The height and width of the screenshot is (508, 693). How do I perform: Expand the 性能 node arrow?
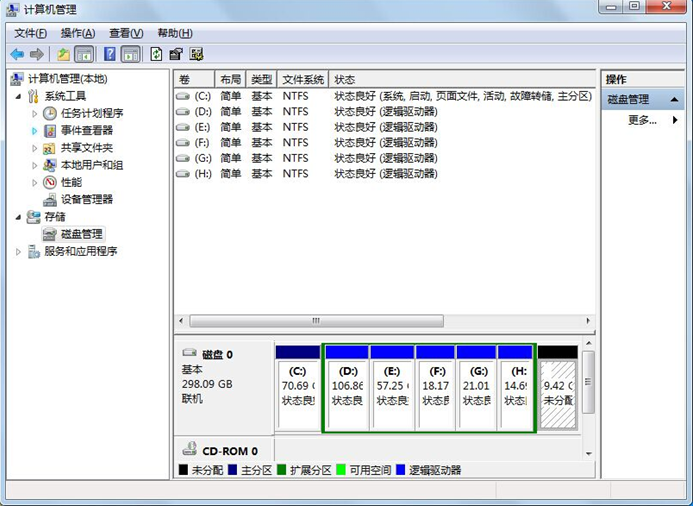(34, 183)
